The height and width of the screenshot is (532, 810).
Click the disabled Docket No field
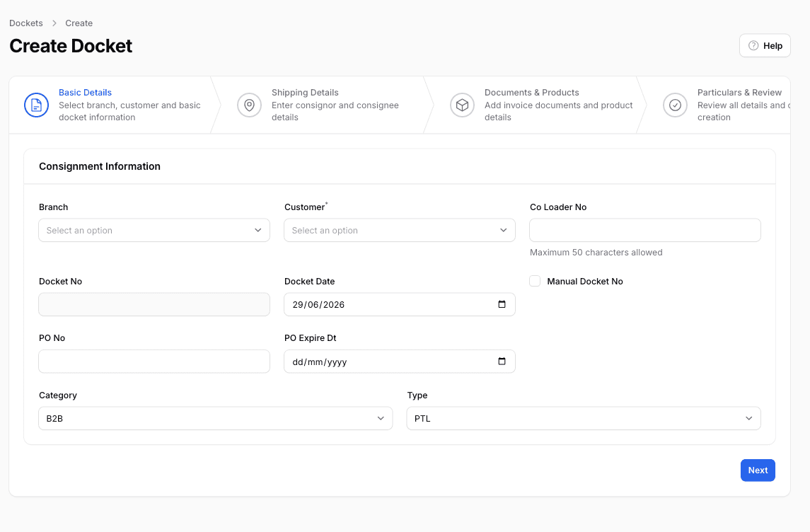(x=154, y=304)
